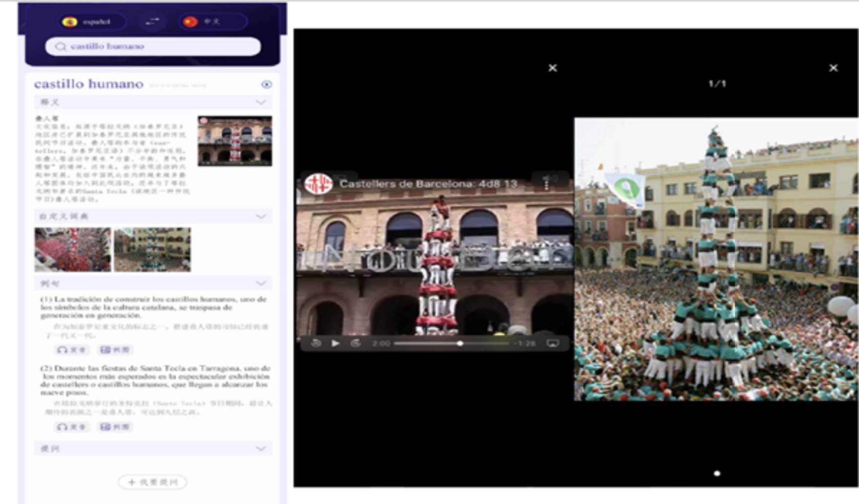Swap the source and target languages

152,21
